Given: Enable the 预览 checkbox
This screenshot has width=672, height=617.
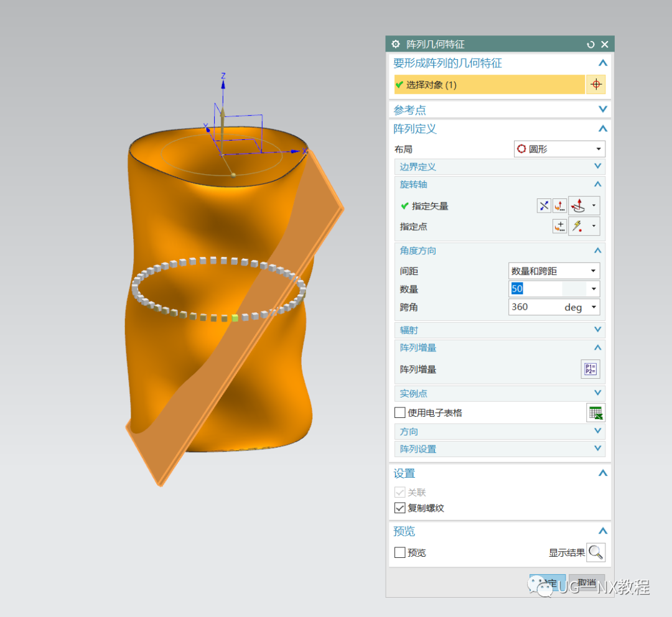Looking at the screenshot, I should pyautogui.click(x=400, y=552).
